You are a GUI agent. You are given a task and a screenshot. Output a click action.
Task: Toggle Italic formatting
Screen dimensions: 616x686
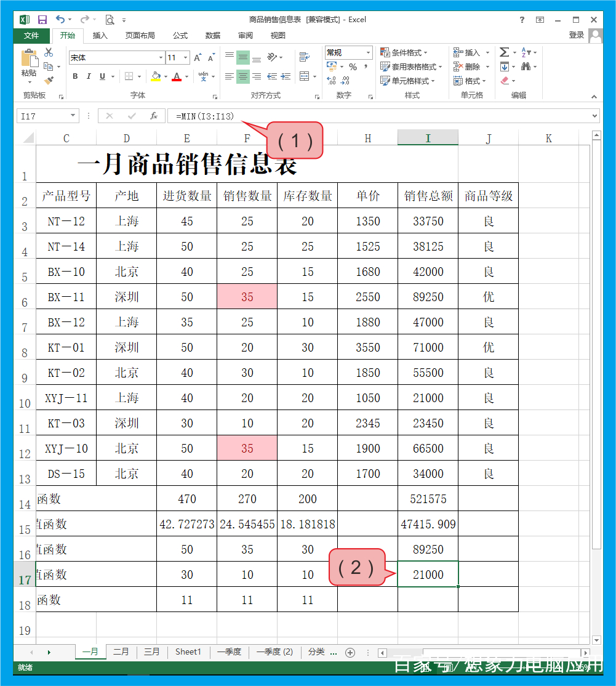click(87, 75)
